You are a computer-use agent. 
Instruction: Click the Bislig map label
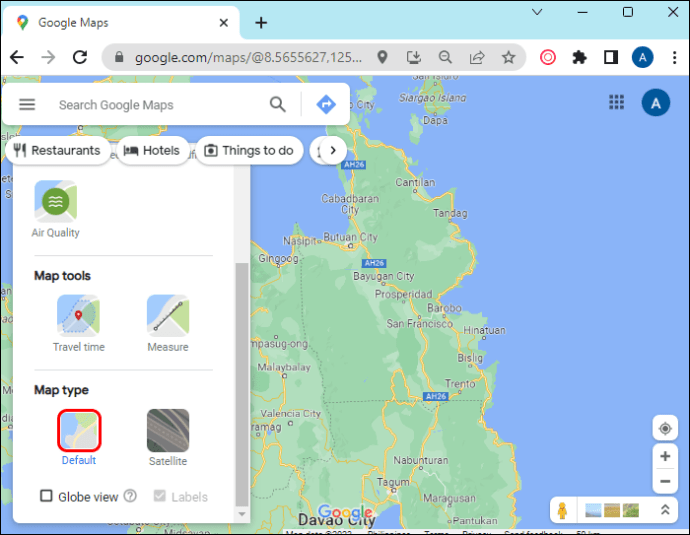click(x=470, y=358)
